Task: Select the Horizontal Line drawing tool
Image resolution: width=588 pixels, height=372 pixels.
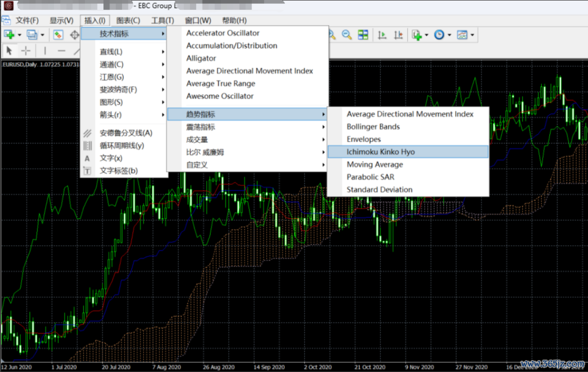Action: pyautogui.click(x=62, y=50)
